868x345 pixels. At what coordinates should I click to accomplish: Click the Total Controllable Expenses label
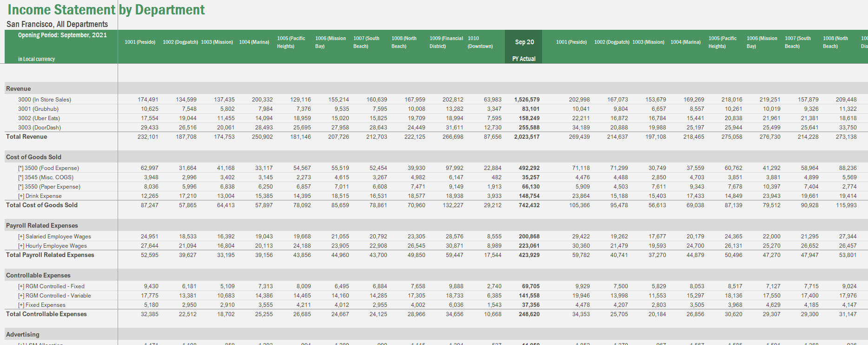pos(46,314)
